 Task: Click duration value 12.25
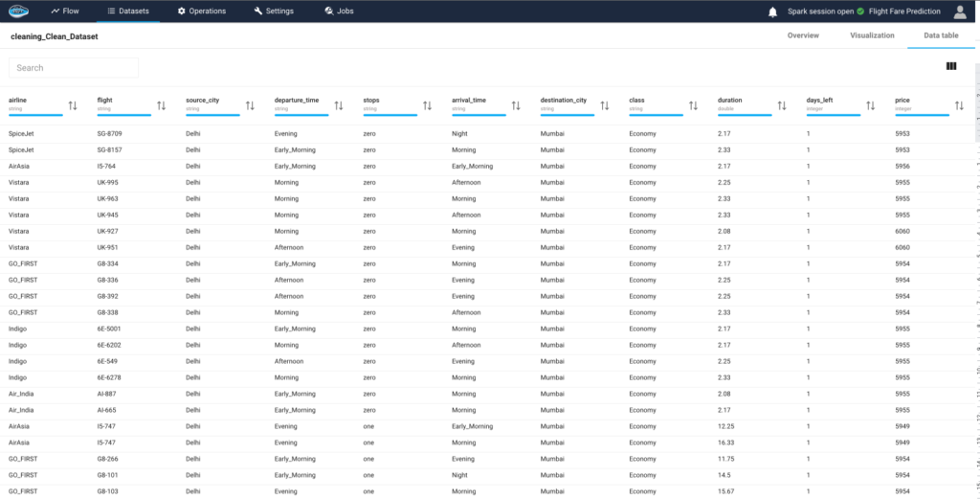click(x=725, y=427)
